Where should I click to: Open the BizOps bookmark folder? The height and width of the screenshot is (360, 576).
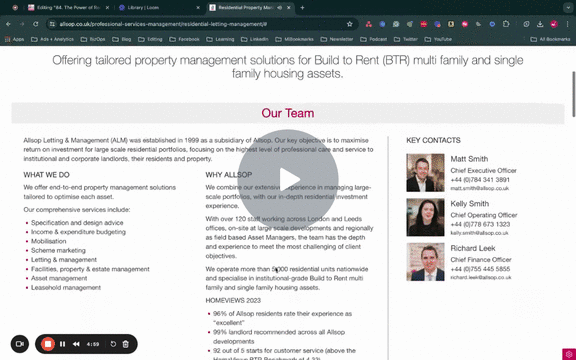(x=93, y=39)
